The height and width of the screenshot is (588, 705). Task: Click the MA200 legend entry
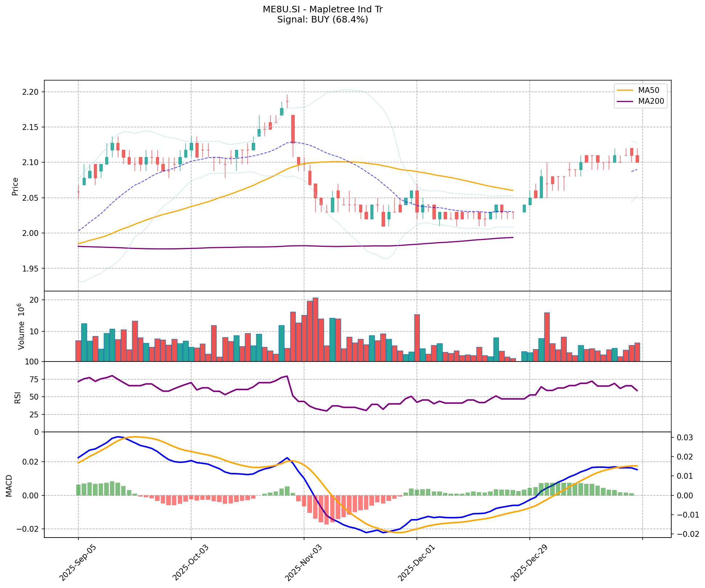click(651, 102)
